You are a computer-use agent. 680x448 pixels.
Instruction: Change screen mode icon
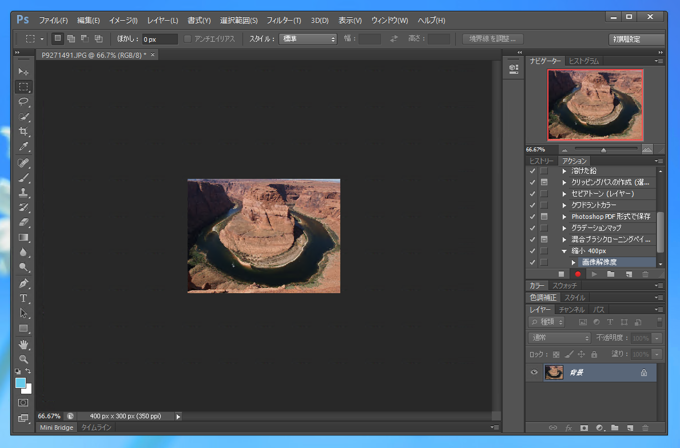click(23, 419)
